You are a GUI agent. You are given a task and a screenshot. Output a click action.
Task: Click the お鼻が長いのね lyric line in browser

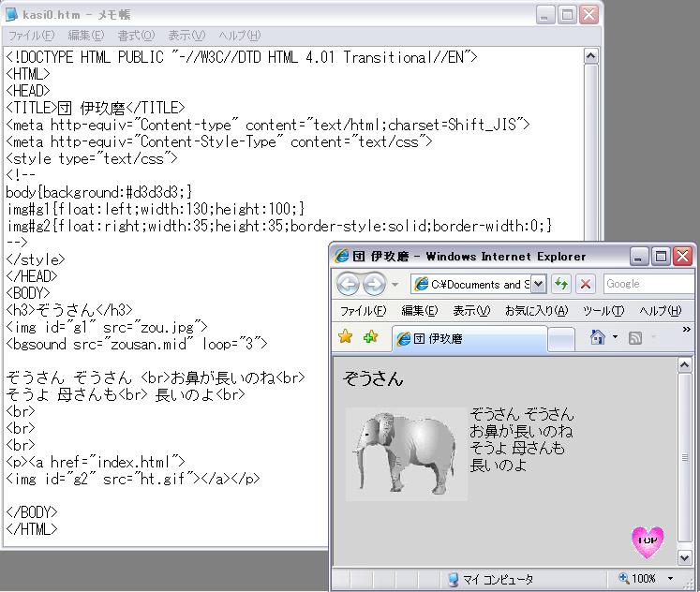click(521, 432)
